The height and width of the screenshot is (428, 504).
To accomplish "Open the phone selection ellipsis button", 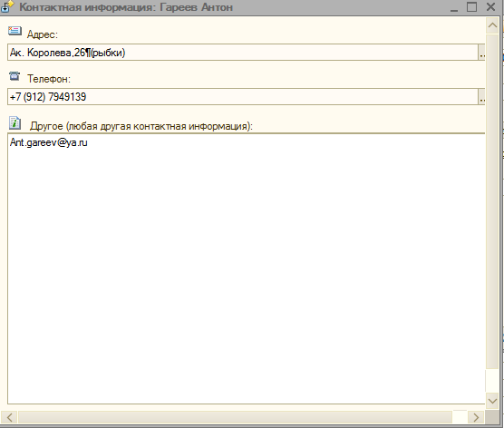I will pyautogui.click(x=481, y=97).
